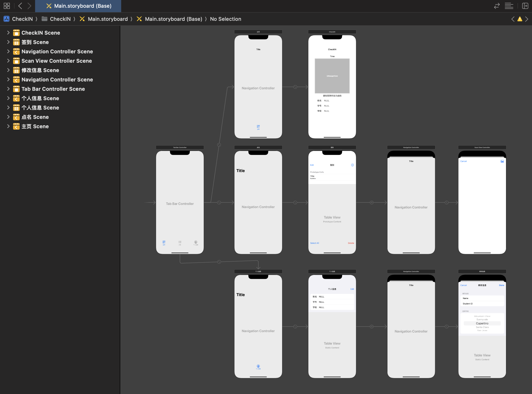The width and height of the screenshot is (532, 394).
Task: Select the 主页 Scene tree item
Action: [35, 126]
